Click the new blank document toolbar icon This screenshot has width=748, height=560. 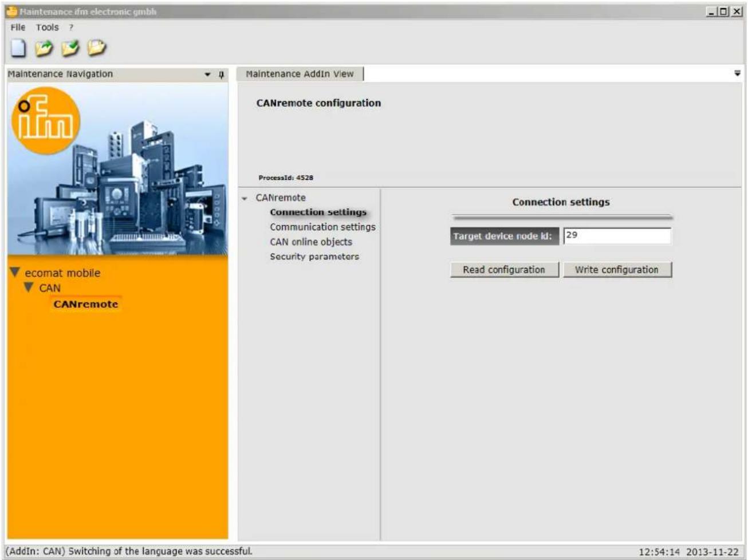[18, 48]
